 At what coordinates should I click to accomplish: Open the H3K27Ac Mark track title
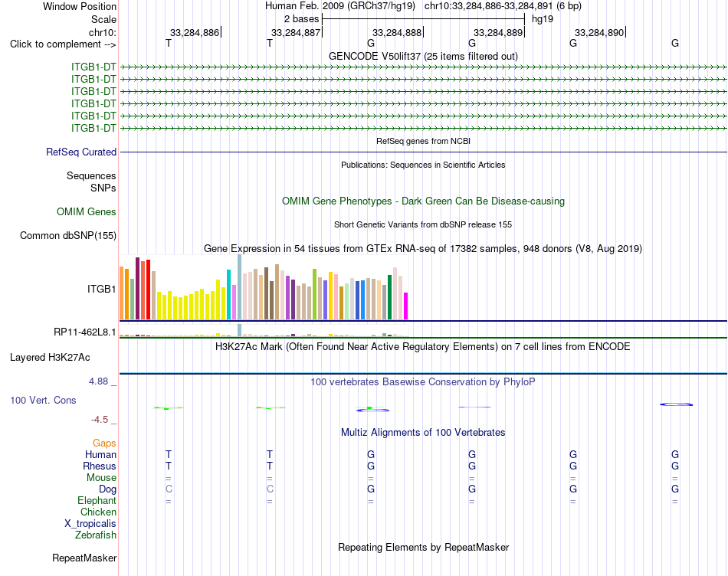pos(423,347)
